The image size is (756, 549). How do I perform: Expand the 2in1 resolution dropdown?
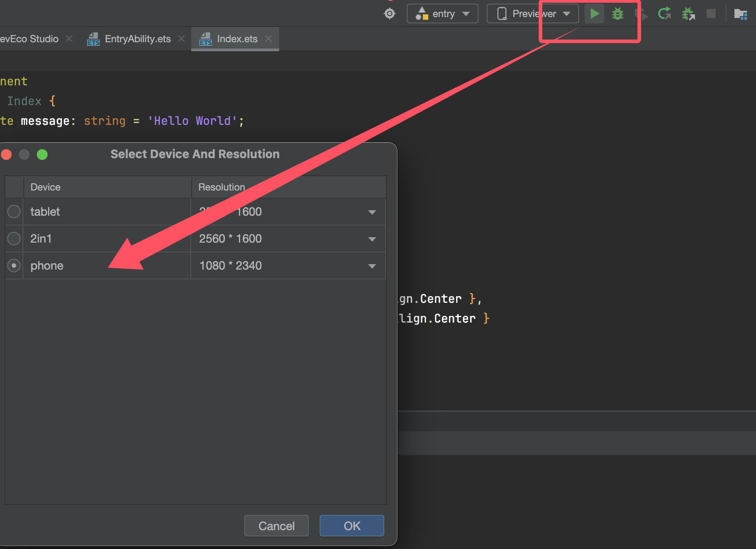click(x=372, y=239)
